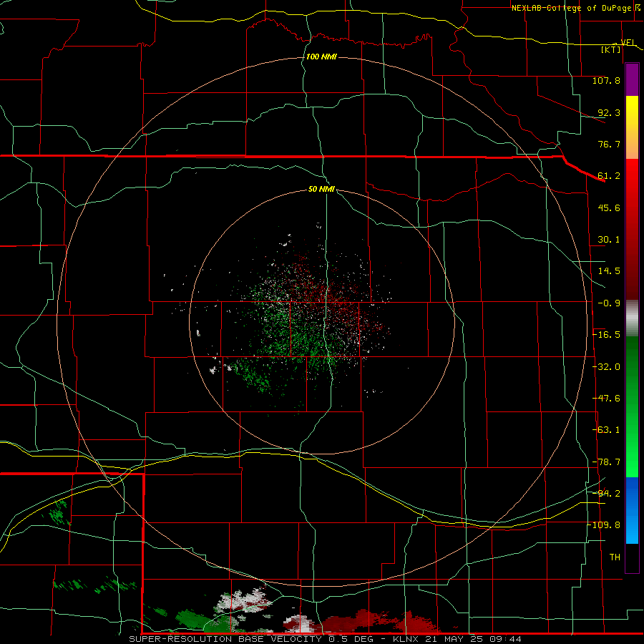This screenshot has width=644, height=644.
Task: Click the 100 NMI range ring label
Action: coord(321,57)
